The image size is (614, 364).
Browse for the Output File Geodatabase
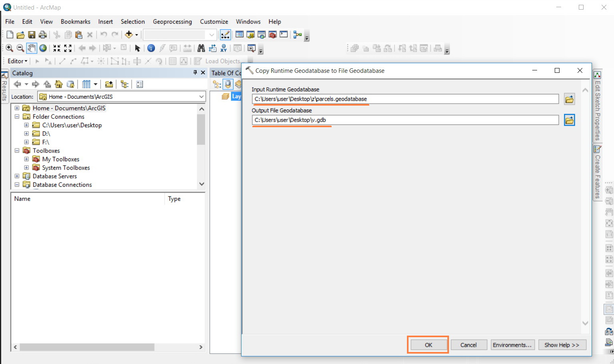point(569,120)
